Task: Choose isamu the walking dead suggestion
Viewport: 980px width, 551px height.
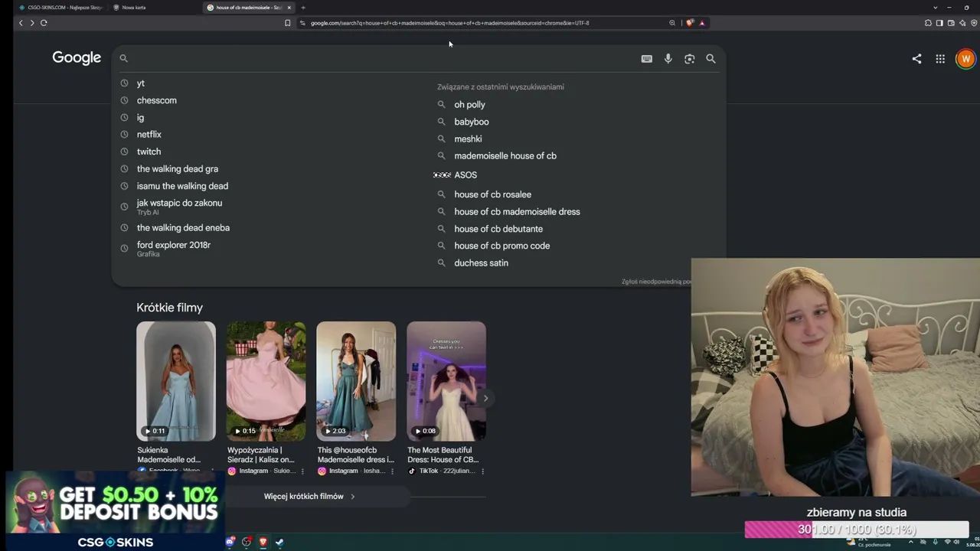Action: 182,186
